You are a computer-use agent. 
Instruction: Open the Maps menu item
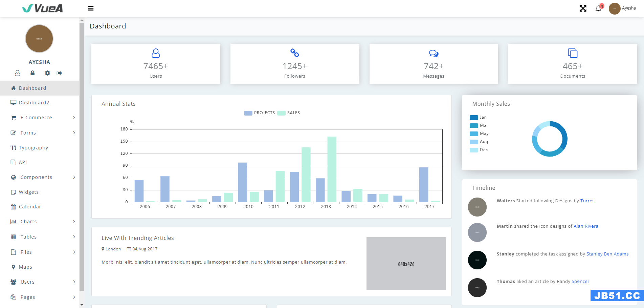point(39,267)
